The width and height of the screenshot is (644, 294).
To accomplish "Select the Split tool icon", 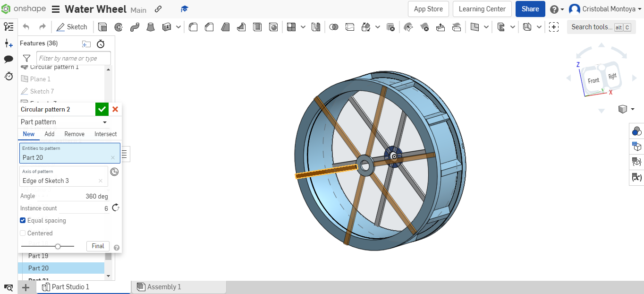I will click(x=350, y=27).
